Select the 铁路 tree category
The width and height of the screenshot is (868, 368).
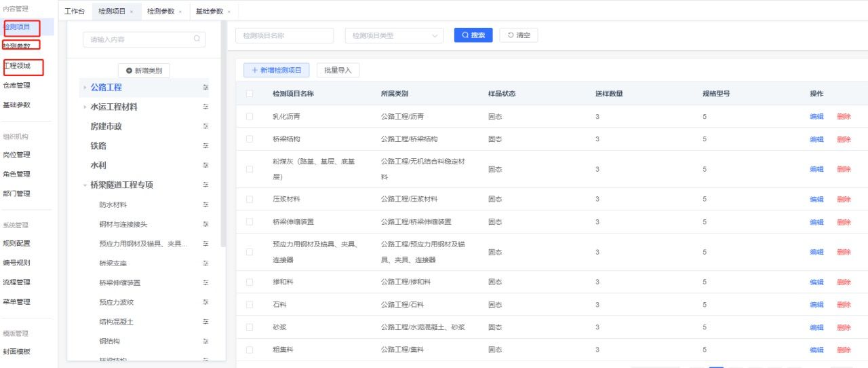pyautogui.click(x=98, y=146)
